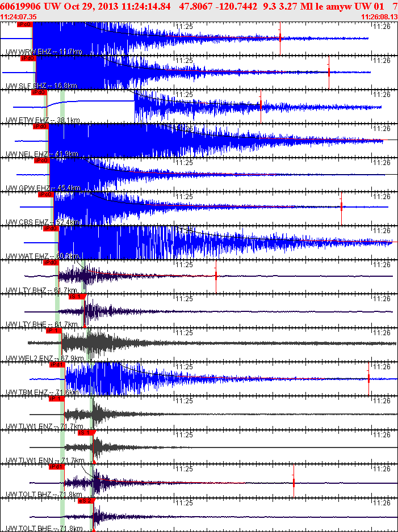Click the 'UW TOLT BHE -- 71.8km' station label

coord(44,528)
